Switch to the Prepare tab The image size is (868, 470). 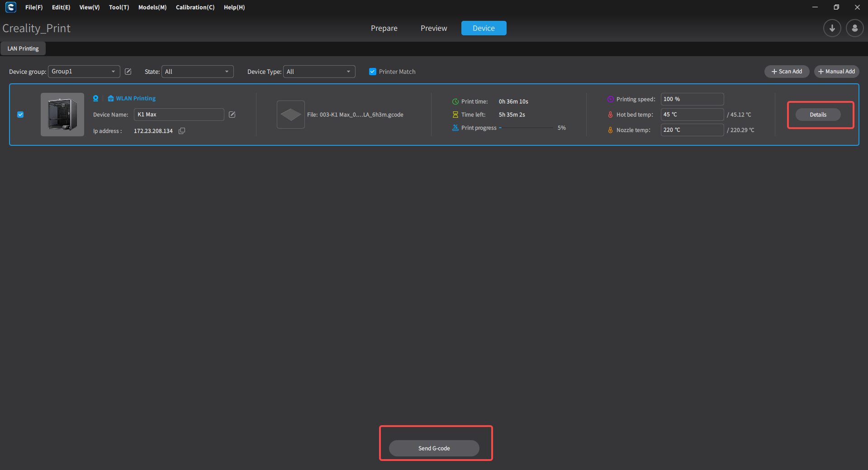tap(384, 28)
